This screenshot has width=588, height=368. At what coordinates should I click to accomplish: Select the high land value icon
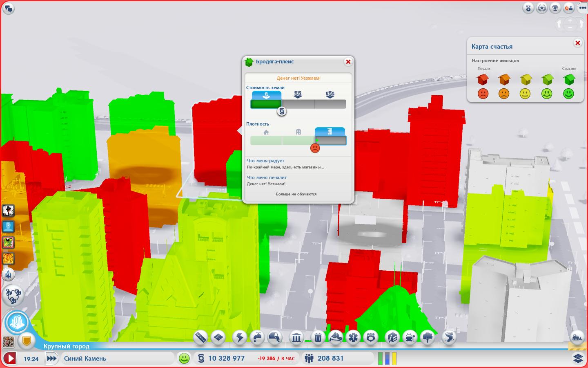pos(330,94)
